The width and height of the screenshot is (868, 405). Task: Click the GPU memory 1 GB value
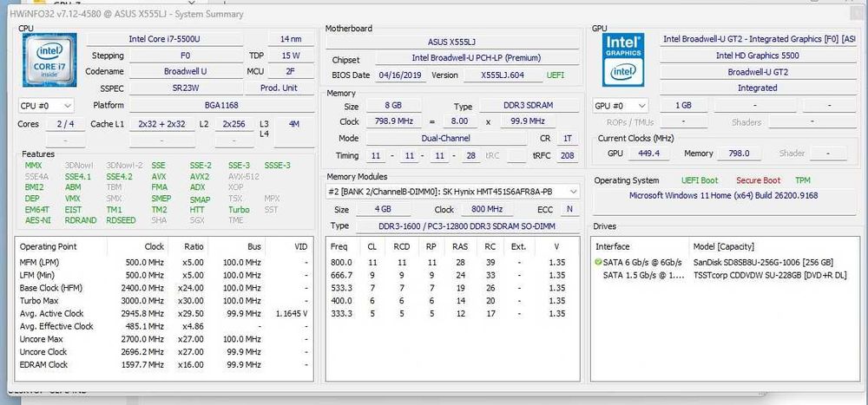pyautogui.click(x=683, y=105)
